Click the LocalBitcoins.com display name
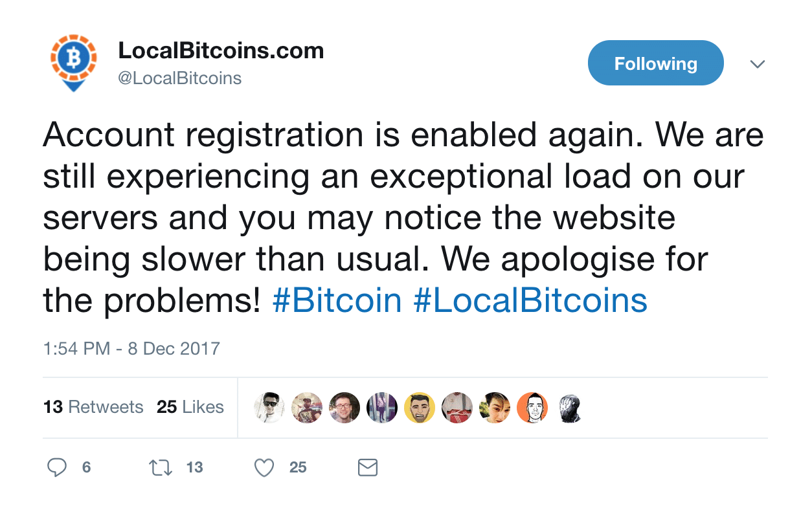This screenshot has width=812, height=510. [221, 50]
